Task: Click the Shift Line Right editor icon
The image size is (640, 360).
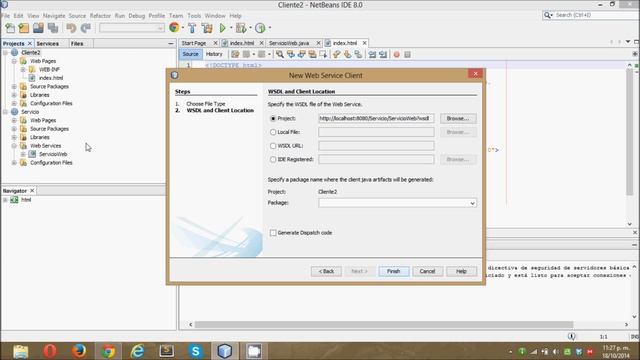Action: tap(383, 54)
